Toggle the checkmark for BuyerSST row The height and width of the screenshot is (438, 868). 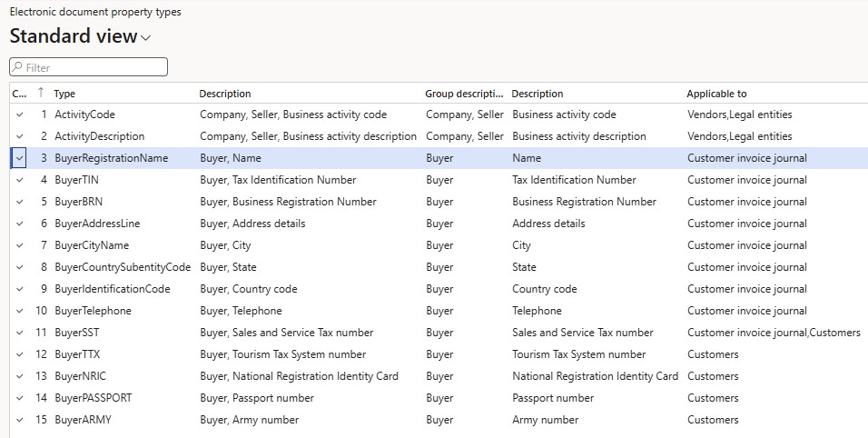click(x=20, y=333)
